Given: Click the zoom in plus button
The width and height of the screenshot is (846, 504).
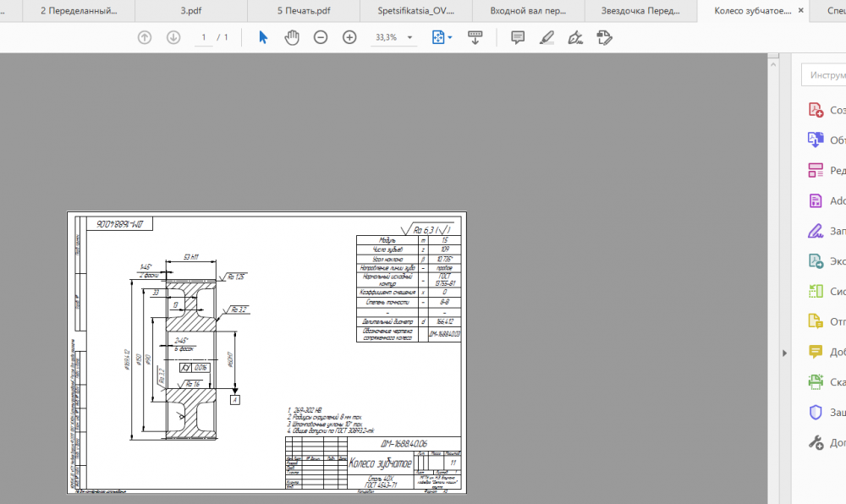Looking at the screenshot, I should tap(349, 37).
